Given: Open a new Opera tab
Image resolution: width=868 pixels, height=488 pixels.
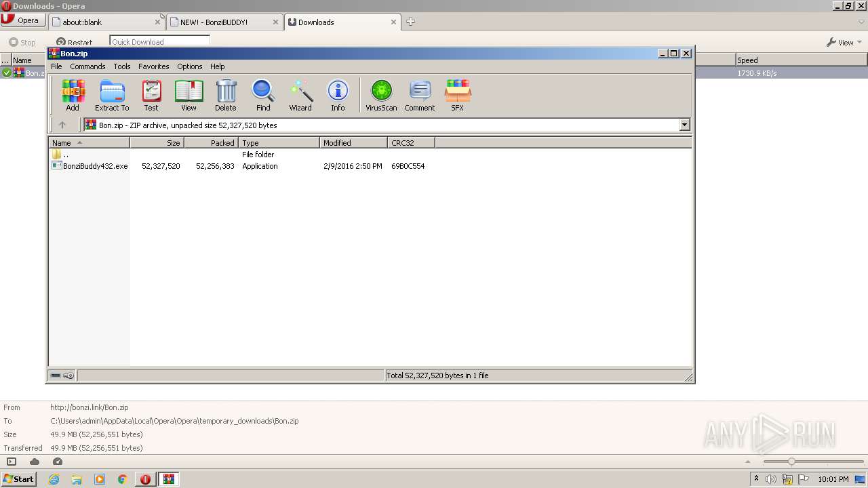Looking at the screenshot, I should (x=410, y=22).
